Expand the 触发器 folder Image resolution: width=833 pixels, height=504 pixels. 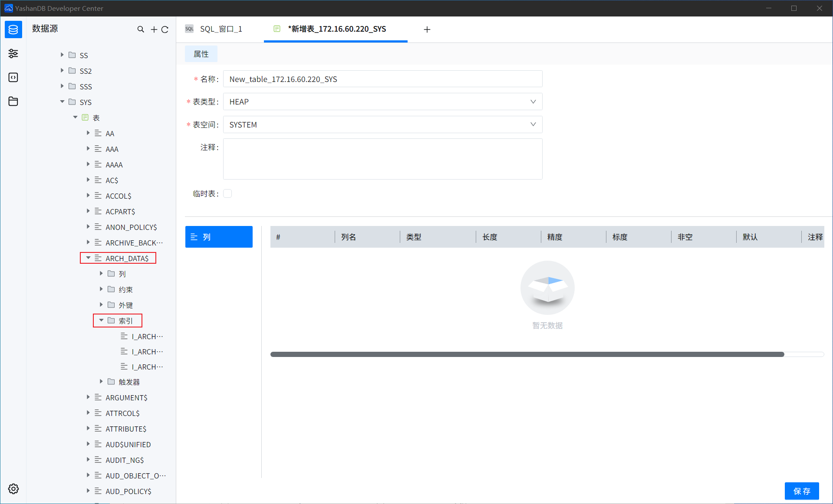(101, 382)
